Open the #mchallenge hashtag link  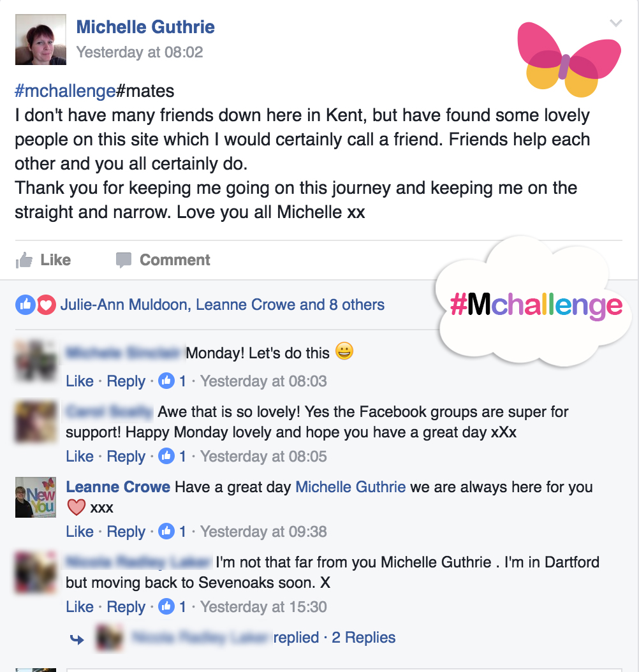point(65,91)
